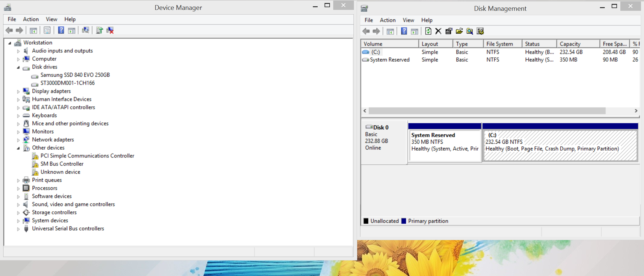Toggle console tree pane in Disk Management
Image resolution: width=644 pixels, height=276 pixels.
tap(390, 31)
